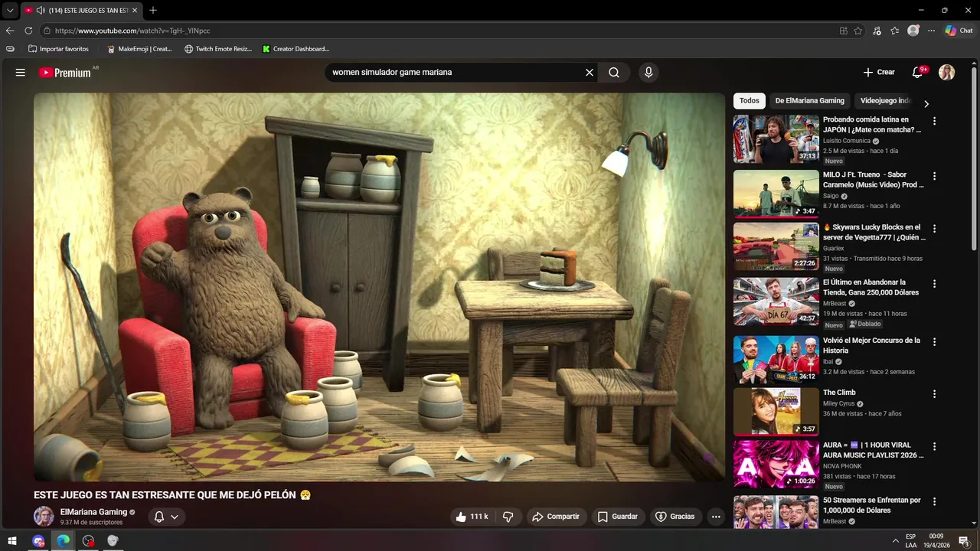Click the Compartir share button

(557, 517)
